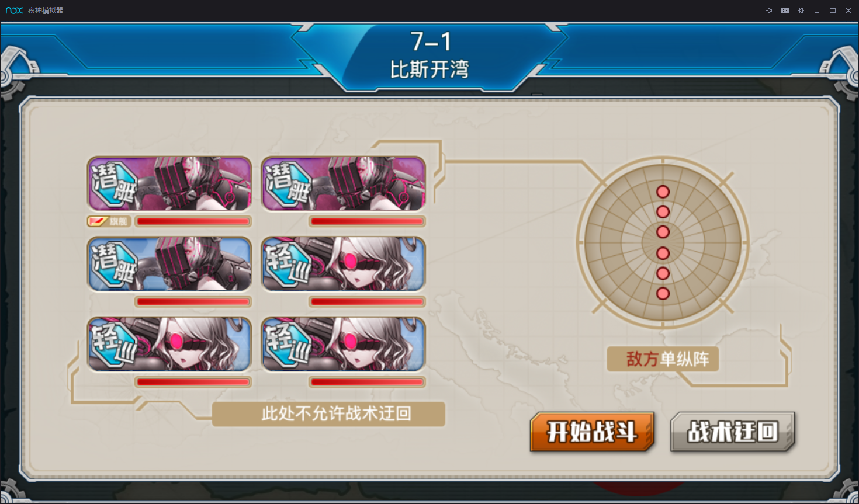Click the Nox pin window icon
The height and width of the screenshot is (504, 859).
(x=768, y=11)
